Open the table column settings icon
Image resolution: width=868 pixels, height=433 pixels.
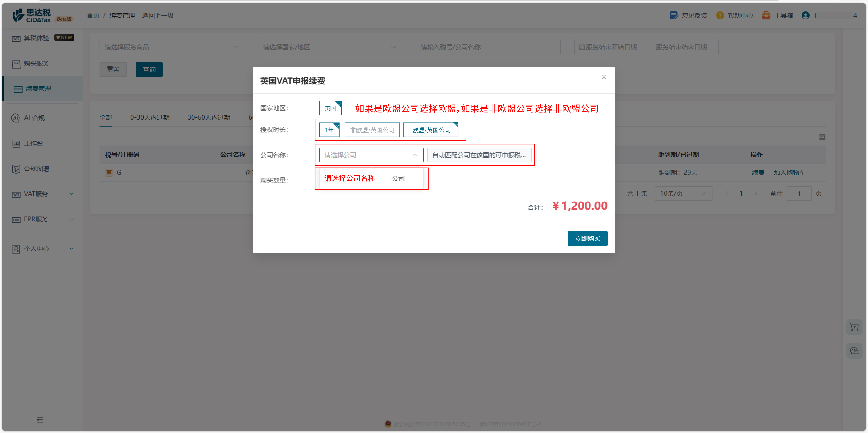click(x=822, y=137)
